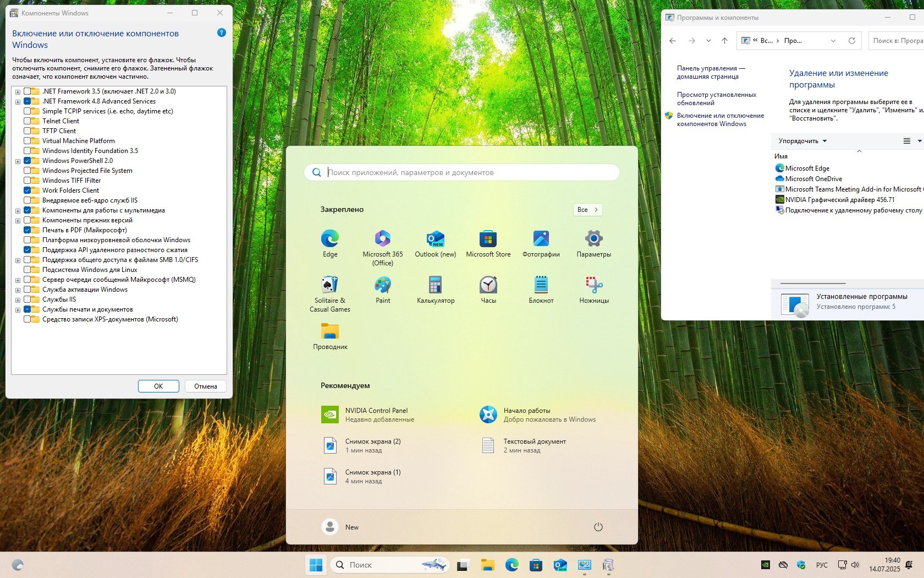Enable the Telnet Client checkbox
Image resolution: width=924 pixels, height=578 pixels.
pos(28,121)
